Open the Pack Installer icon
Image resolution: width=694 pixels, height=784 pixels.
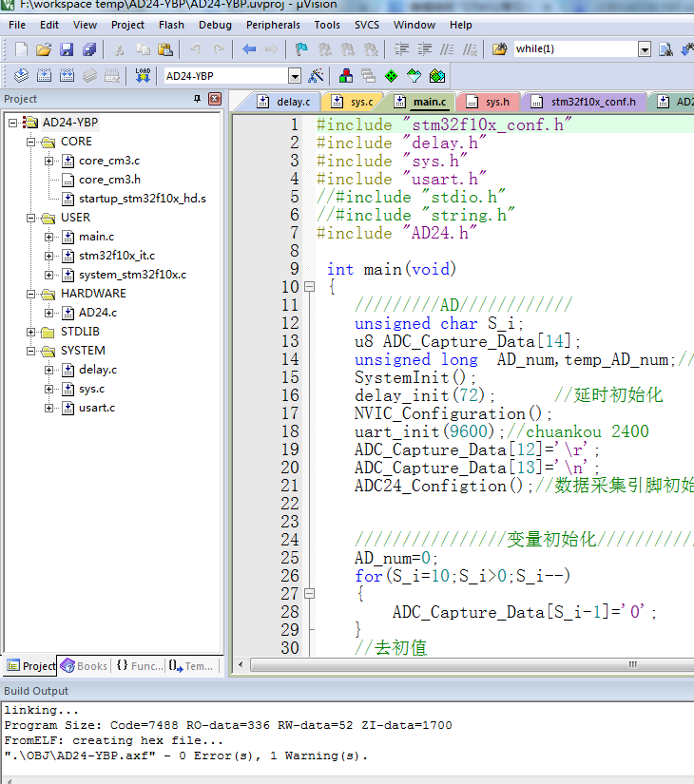[436, 76]
